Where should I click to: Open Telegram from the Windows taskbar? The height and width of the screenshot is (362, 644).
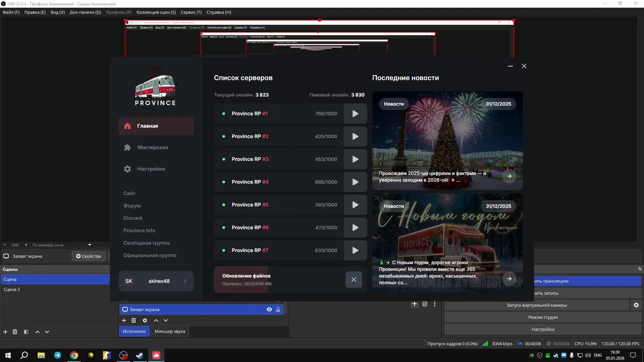(57, 355)
